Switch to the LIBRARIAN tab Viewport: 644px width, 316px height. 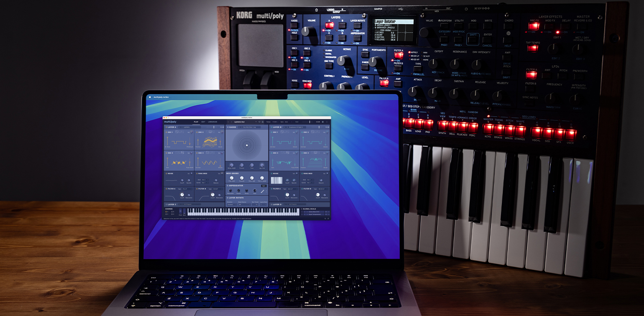[212, 122]
